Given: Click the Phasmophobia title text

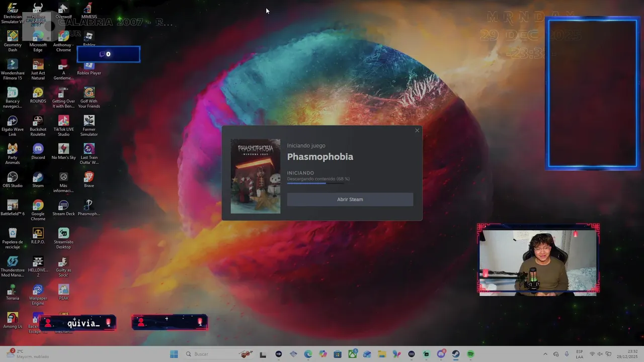Looking at the screenshot, I should (x=320, y=157).
